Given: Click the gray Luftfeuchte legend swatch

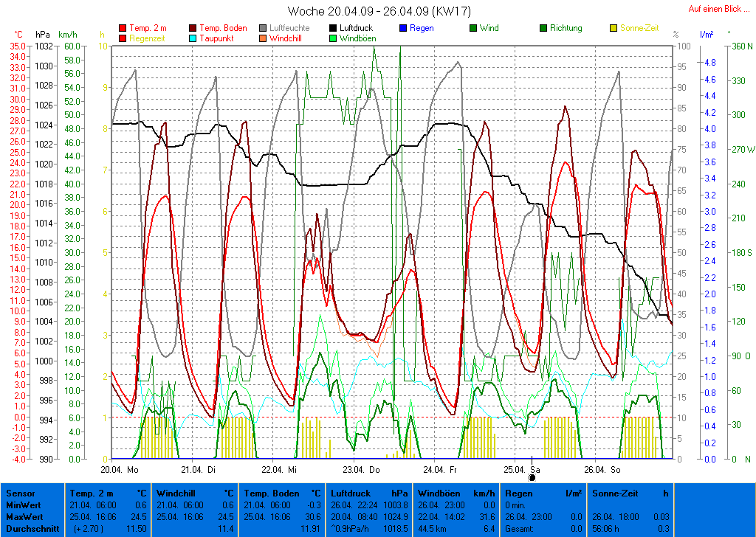Looking at the screenshot, I should (264, 28).
